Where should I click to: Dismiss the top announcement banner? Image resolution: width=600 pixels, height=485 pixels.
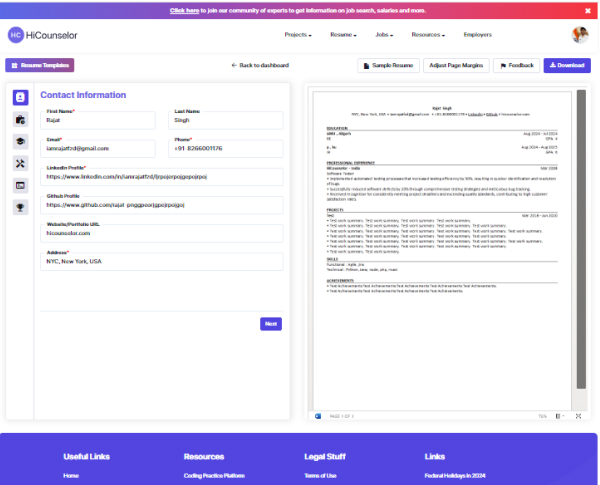pos(587,10)
